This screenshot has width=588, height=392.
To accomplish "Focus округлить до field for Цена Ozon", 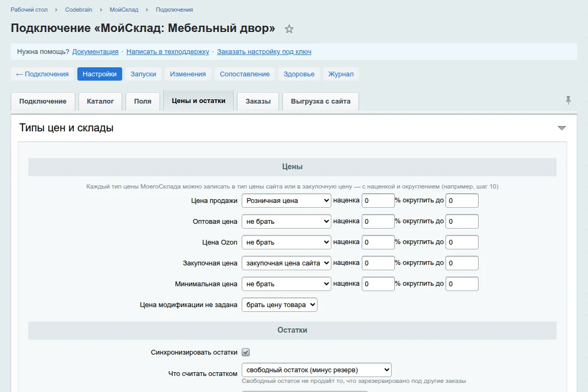I will [462, 242].
